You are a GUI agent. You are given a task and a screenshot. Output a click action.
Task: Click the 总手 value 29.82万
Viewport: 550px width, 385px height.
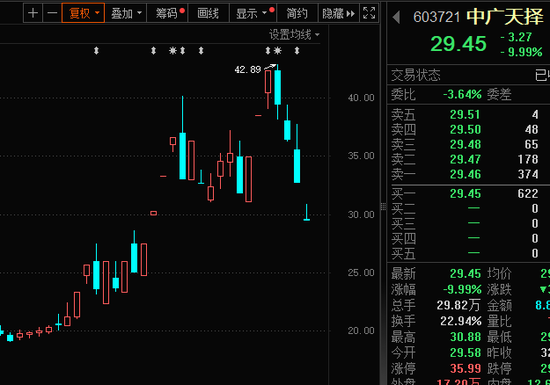pyautogui.click(x=458, y=305)
